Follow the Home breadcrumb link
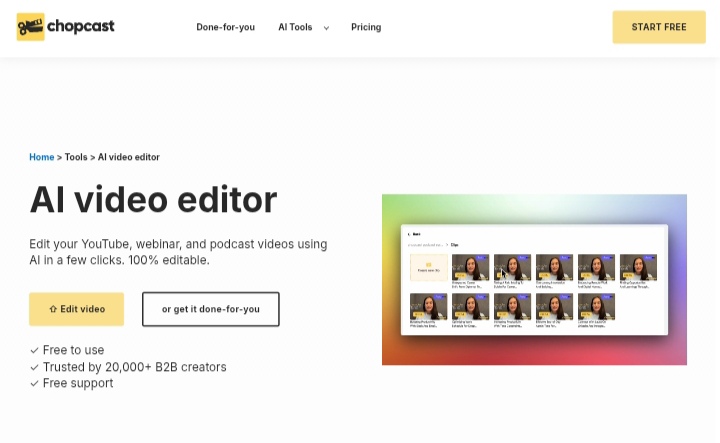 coord(42,157)
